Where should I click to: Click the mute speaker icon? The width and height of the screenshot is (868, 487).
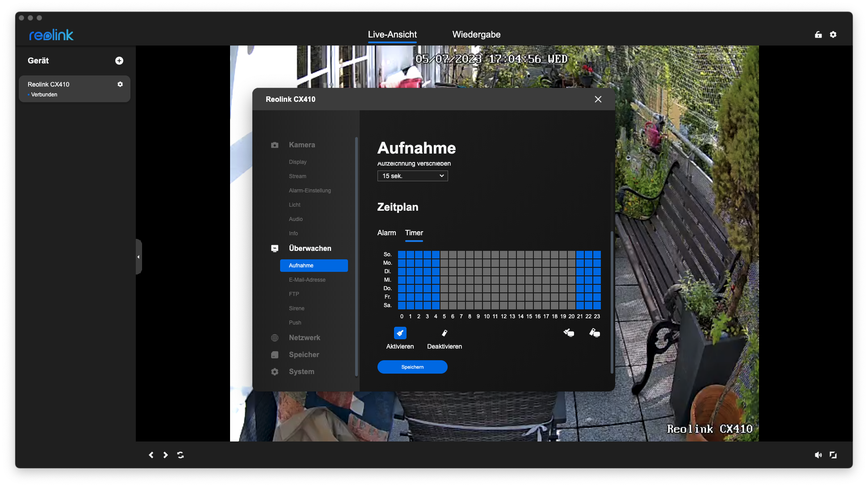(818, 455)
